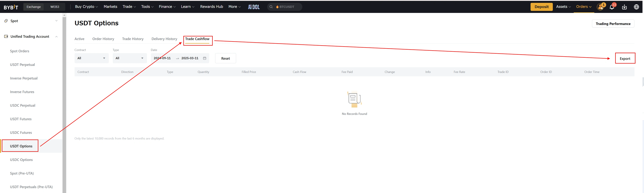Click the Bybit logo
644x193 pixels.
11,7
